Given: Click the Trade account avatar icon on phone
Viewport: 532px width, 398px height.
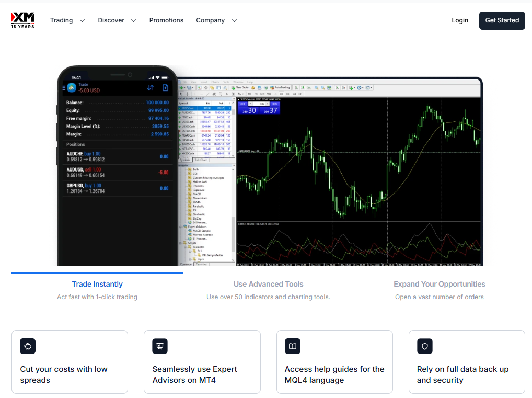Looking at the screenshot, I should [x=72, y=87].
